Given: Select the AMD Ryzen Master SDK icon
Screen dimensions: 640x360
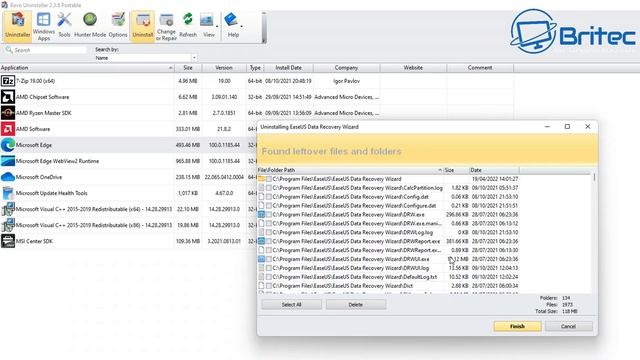Looking at the screenshot, I should coord(8,113).
